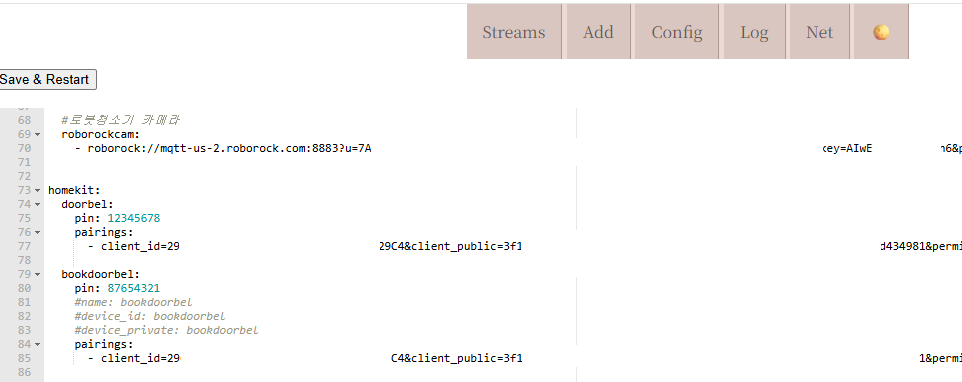Viewport: 962px width, 382px height.
Task: Click the #device_id: bookdoorbel comment
Action: point(150,316)
